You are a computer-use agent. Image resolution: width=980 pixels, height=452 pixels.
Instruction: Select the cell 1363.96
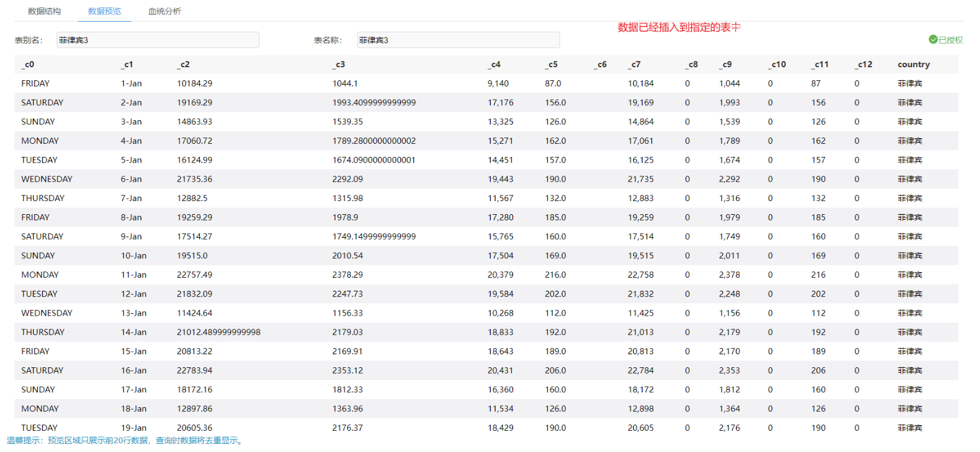[347, 409]
